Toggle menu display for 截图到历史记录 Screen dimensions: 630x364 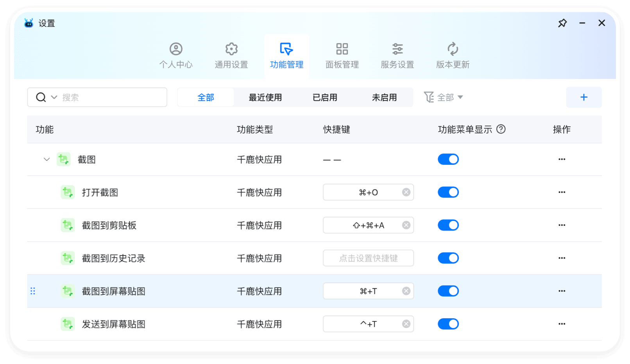448,258
